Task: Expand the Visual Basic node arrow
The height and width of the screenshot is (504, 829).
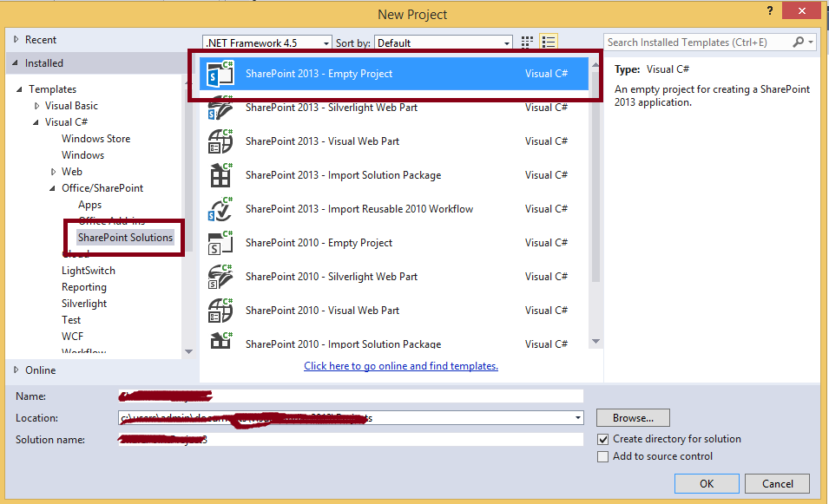Action: (x=36, y=106)
